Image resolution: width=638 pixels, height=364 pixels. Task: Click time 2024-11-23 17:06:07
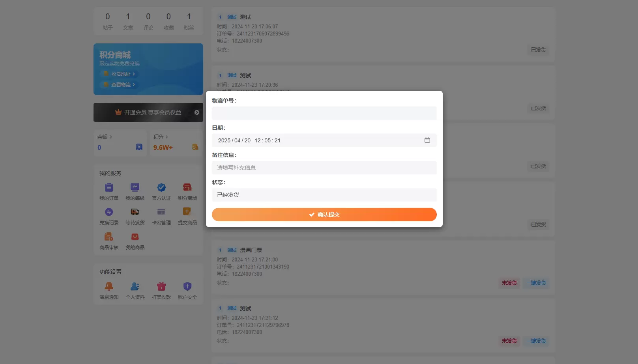[255, 26]
